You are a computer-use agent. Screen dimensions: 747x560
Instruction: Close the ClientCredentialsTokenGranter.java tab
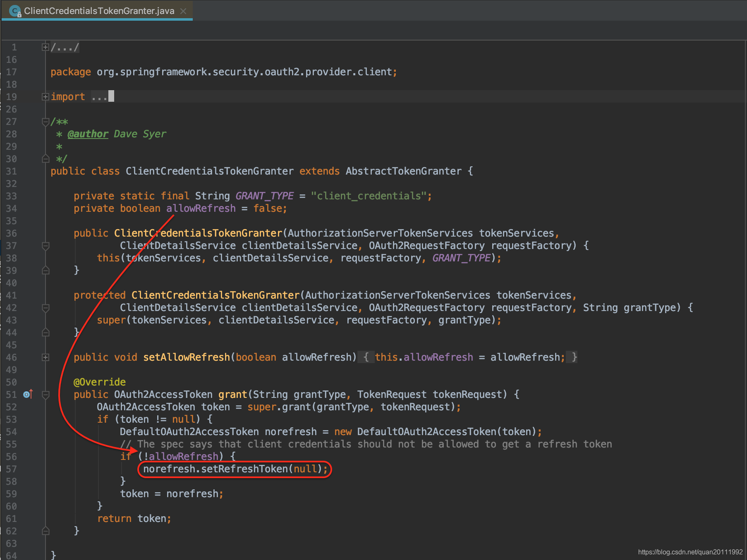pos(183,11)
